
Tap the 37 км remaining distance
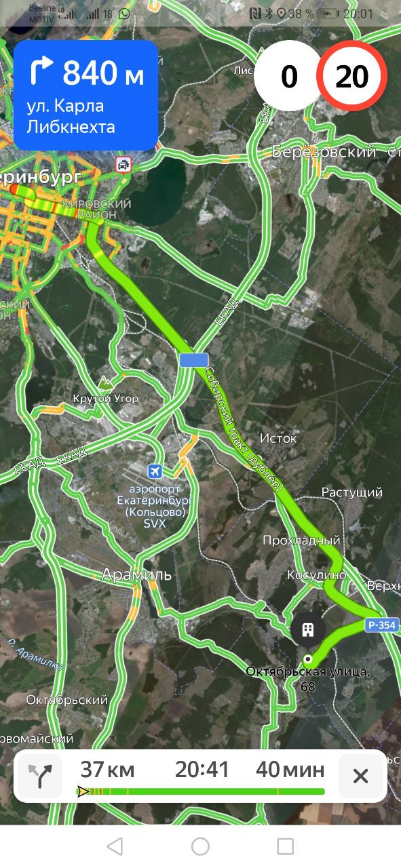[x=107, y=770]
